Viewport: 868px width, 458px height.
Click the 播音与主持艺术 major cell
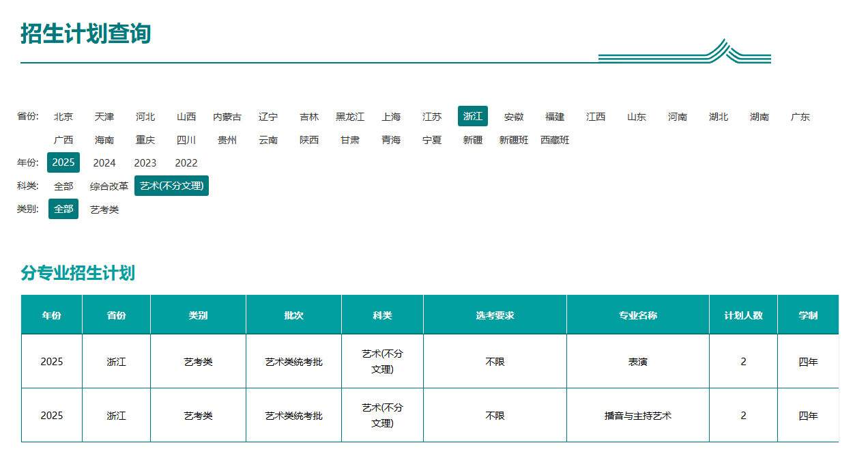click(638, 416)
